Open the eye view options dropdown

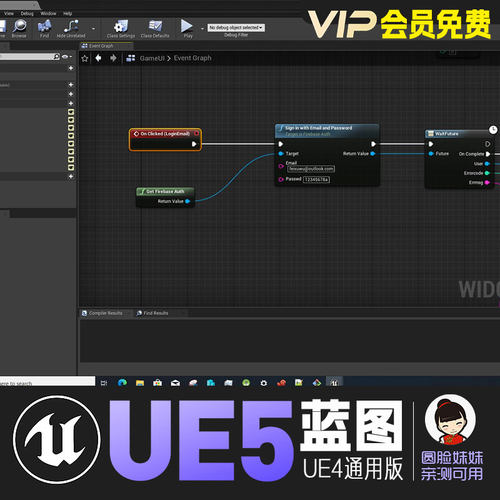pos(67,57)
